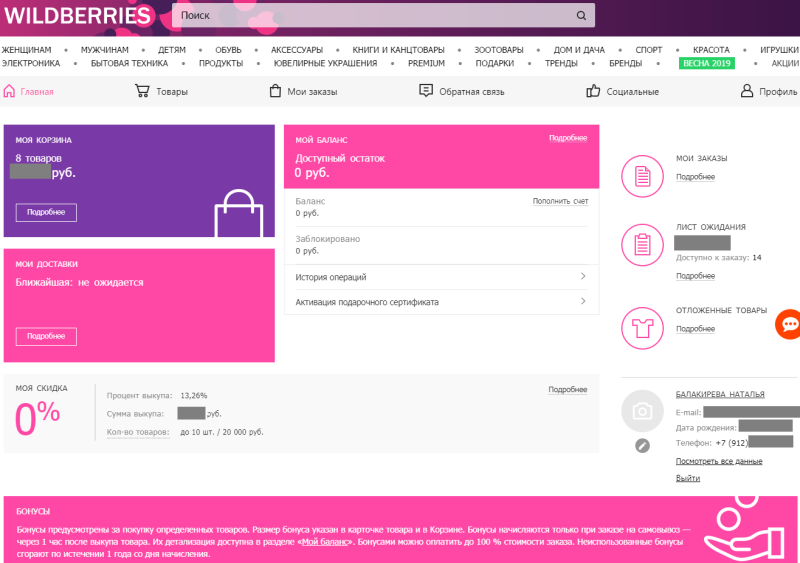800x563 pixels.
Task: Open the Аксессуары category
Action: [297, 50]
